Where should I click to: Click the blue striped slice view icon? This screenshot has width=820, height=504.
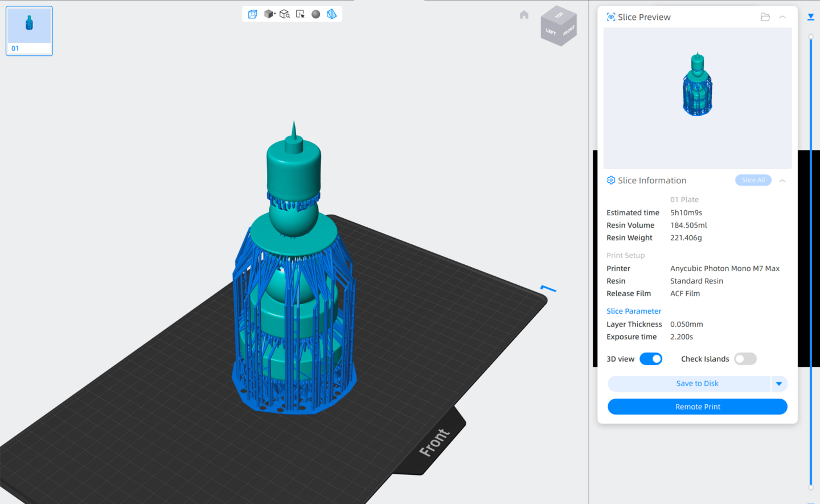tap(332, 14)
